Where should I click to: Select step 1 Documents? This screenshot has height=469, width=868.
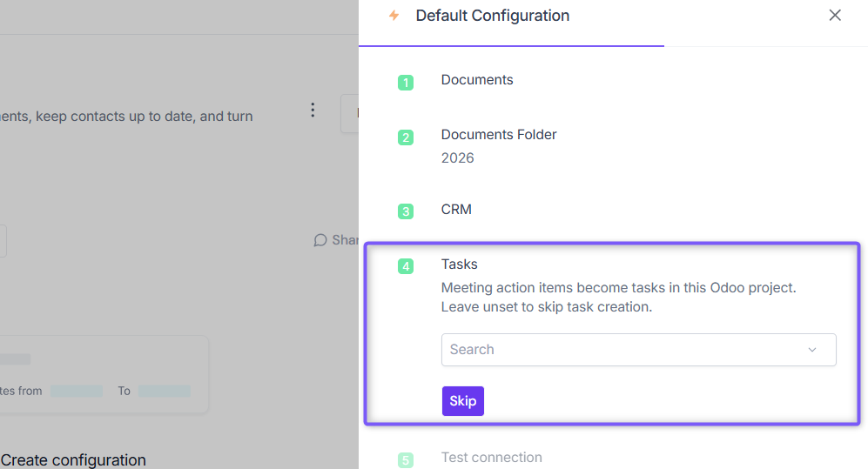tap(476, 80)
